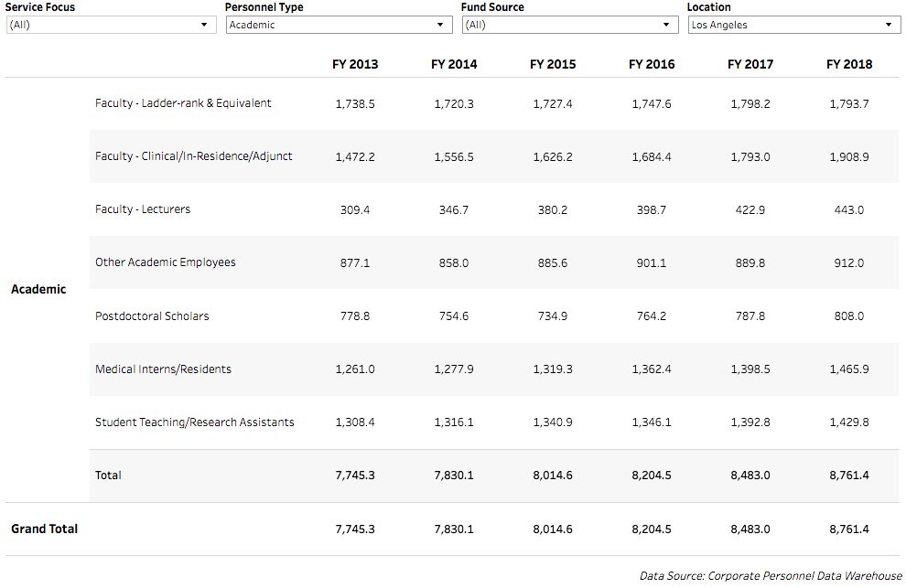Click the Location filter label
Viewport: 906px width, 588px height.
click(709, 7)
